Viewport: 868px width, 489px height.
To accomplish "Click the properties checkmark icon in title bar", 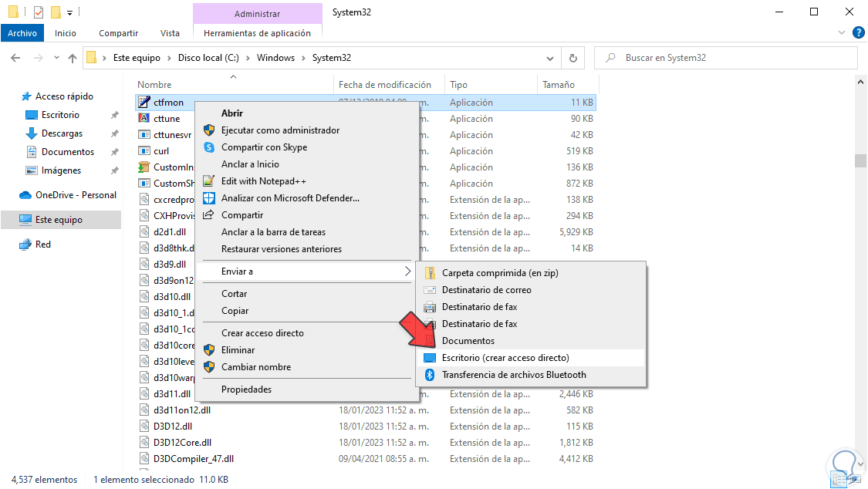I will (x=39, y=12).
